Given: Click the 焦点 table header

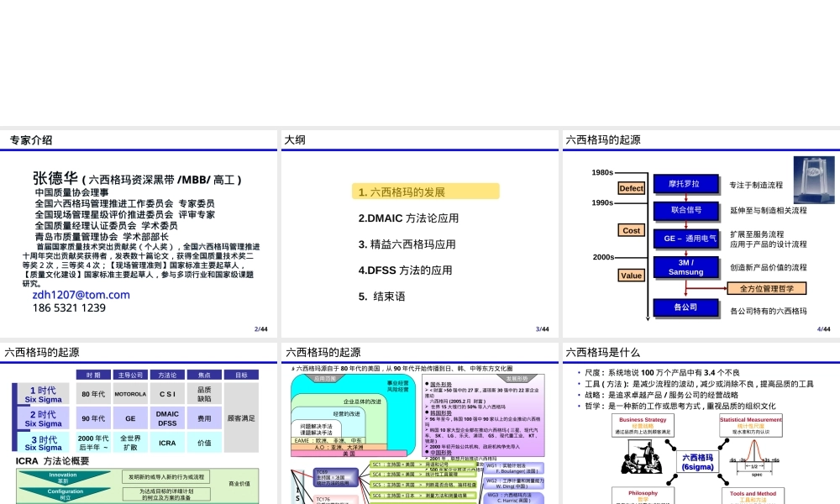Looking at the screenshot, I should pos(204,375).
